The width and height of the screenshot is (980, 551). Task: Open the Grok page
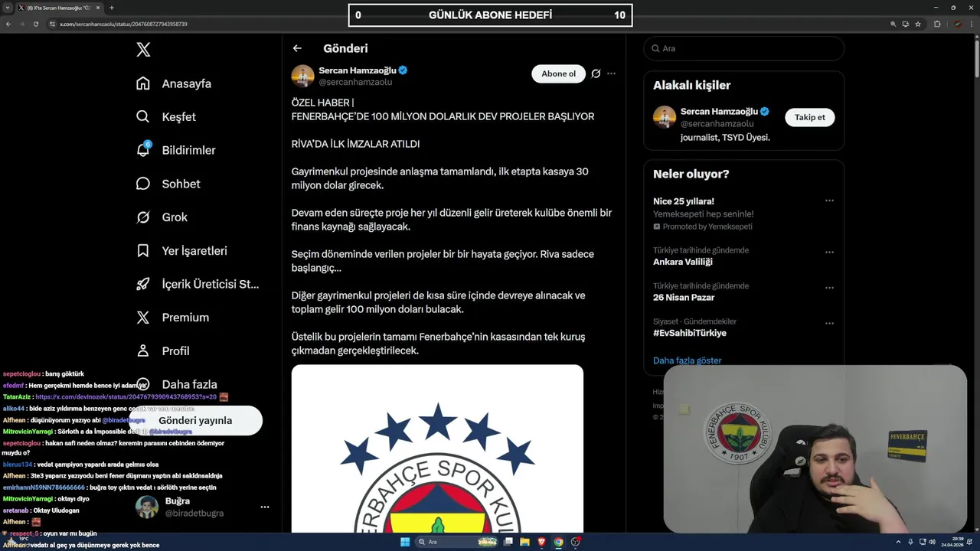[162, 217]
